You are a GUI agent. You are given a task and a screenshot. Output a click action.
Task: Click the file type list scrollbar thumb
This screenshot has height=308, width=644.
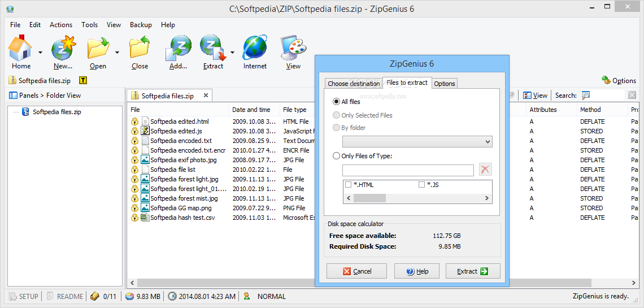click(369, 198)
